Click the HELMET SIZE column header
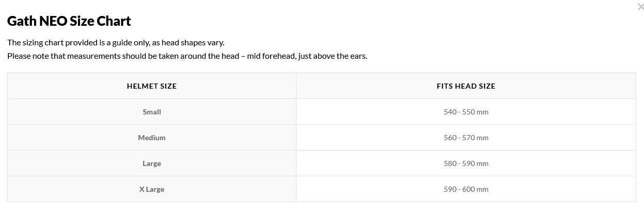 (x=152, y=86)
